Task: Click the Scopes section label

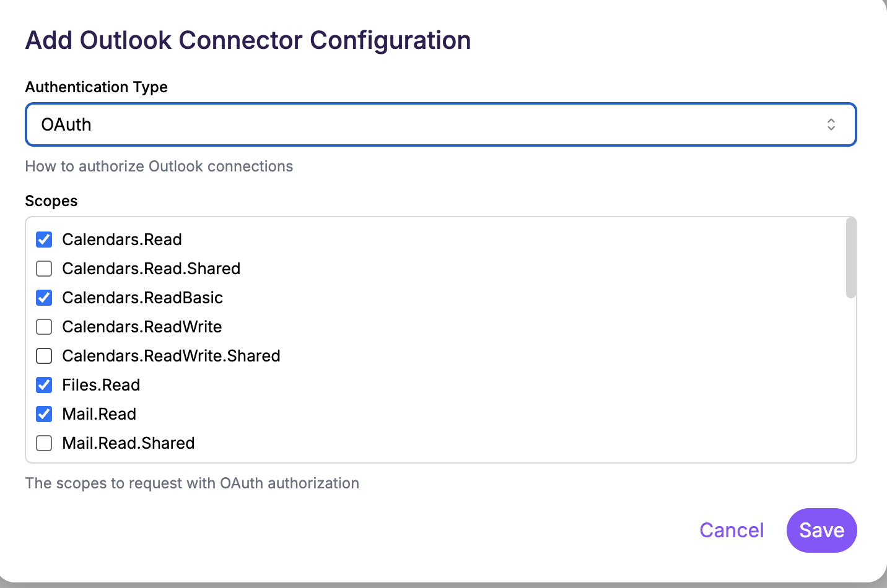Action: tap(51, 201)
